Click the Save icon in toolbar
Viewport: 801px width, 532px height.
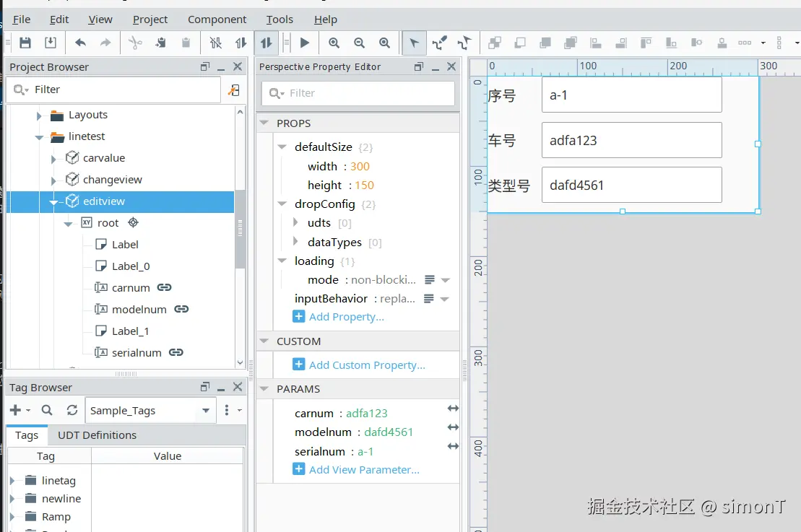point(25,43)
